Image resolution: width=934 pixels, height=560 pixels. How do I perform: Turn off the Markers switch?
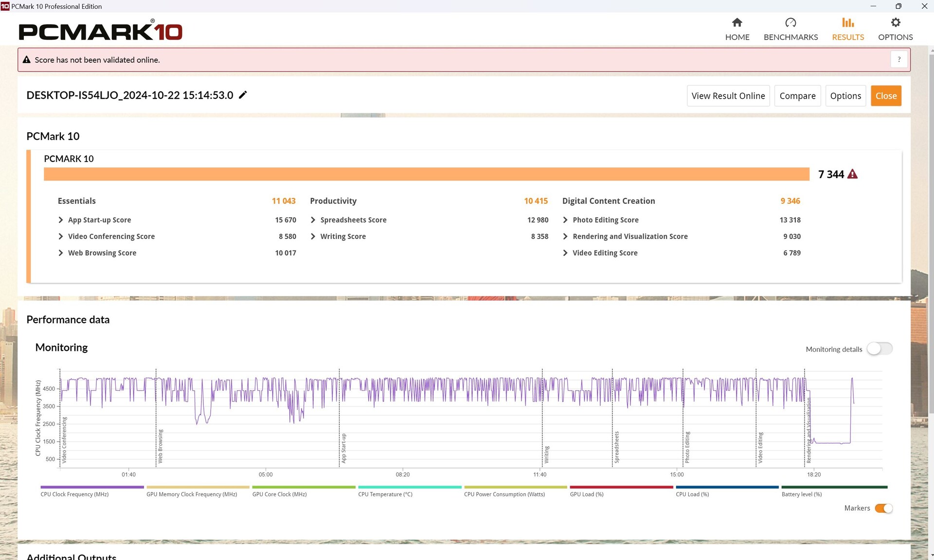pos(883,508)
